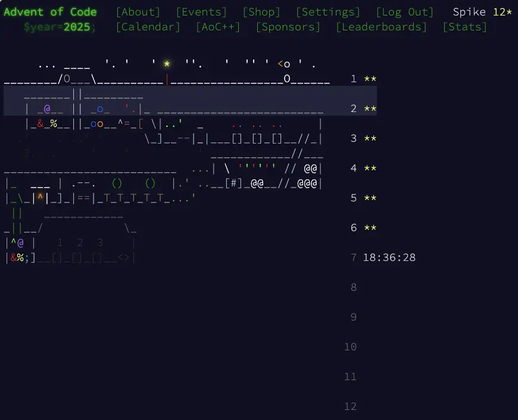Open the AoC++ supporter page
Viewport: 518px width, 420px height.
(218, 27)
